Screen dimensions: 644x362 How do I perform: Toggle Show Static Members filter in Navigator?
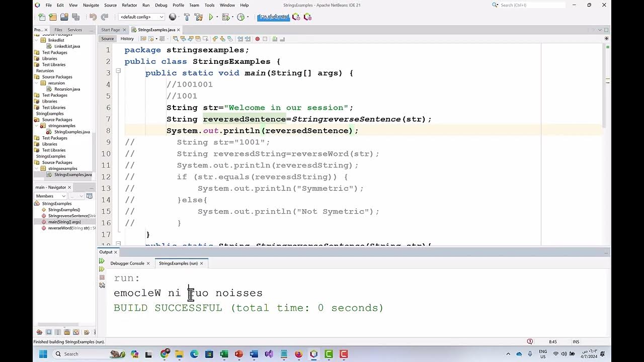point(58,332)
